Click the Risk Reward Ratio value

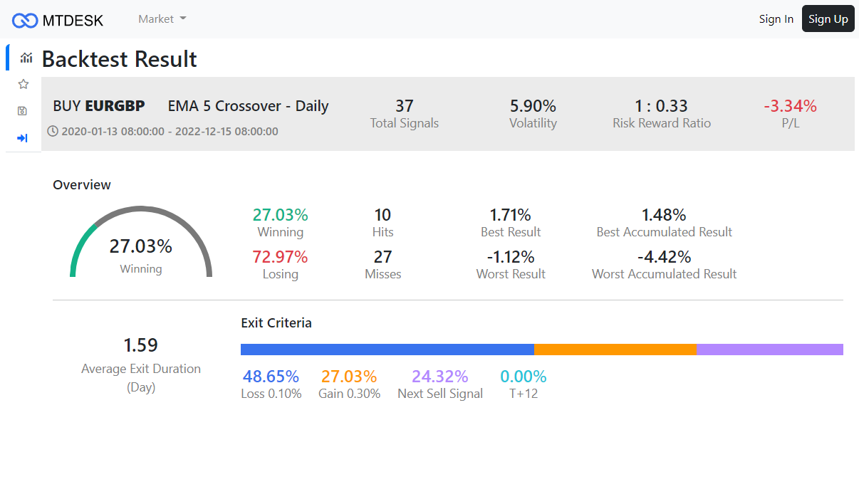[x=661, y=106]
